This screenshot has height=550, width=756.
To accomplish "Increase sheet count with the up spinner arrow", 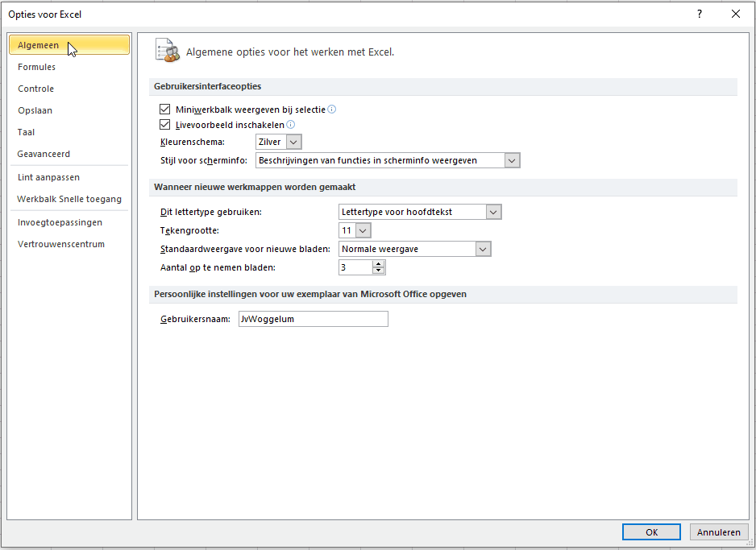I will tap(379, 264).
